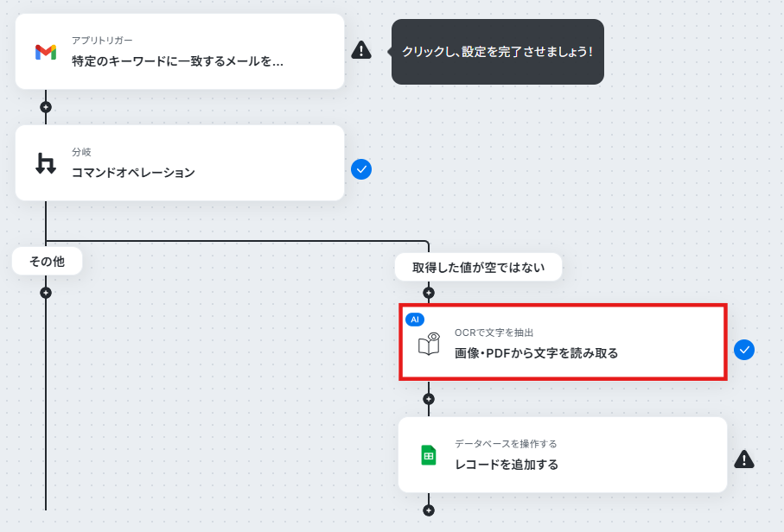The height and width of the screenshot is (532, 784).
Task: Select the 取得した値が空ではない branch label
Action: point(479,267)
